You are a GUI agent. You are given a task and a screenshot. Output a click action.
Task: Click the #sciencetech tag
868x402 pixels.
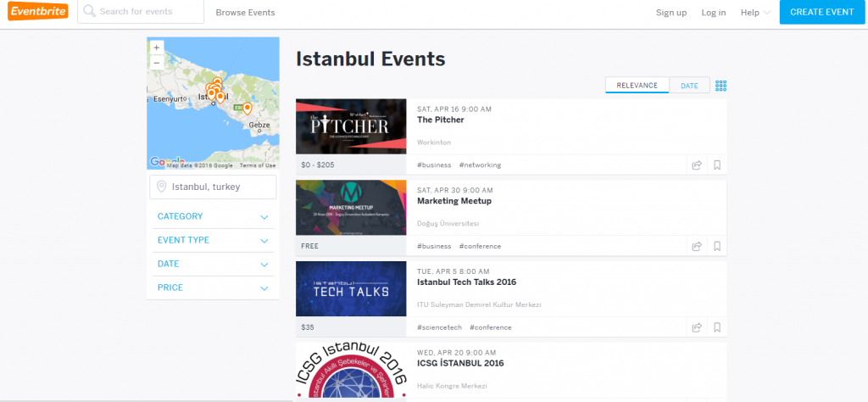tap(440, 327)
